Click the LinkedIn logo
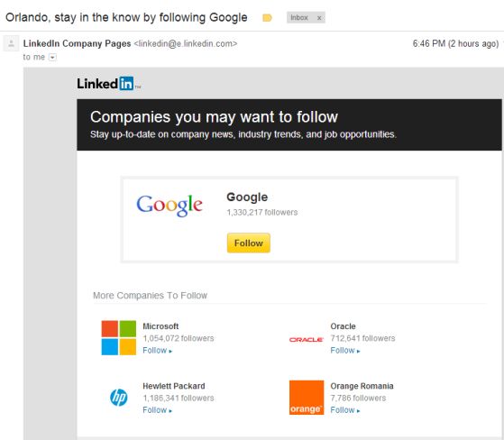 click(x=108, y=84)
